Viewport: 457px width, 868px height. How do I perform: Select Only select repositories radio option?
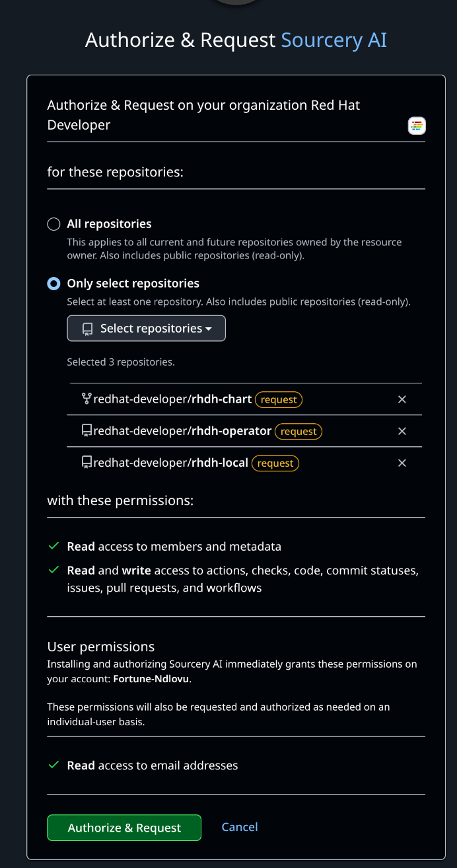pos(53,284)
